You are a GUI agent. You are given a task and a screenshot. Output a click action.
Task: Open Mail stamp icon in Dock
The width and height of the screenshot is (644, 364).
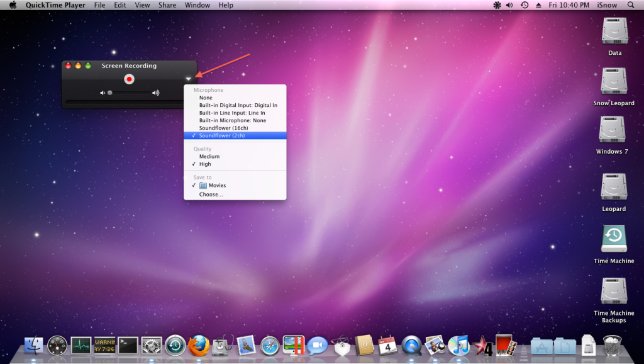(247, 346)
